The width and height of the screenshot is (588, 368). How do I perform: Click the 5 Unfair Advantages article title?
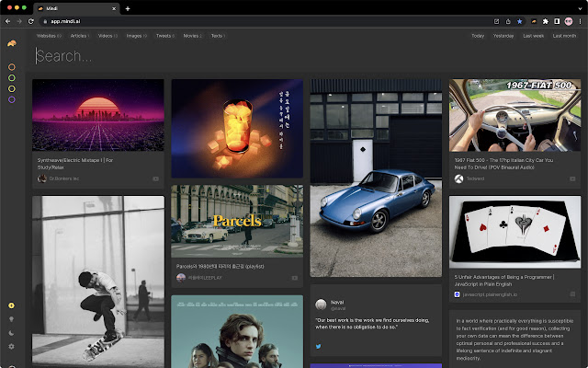(x=504, y=281)
